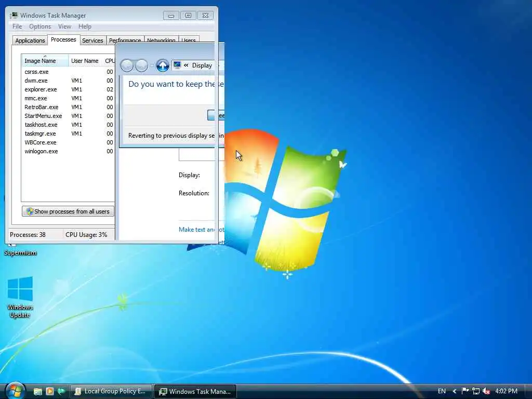Maximize the Task Manager window
This screenshot has height=399, width=532.
click(x=188, y=16)
